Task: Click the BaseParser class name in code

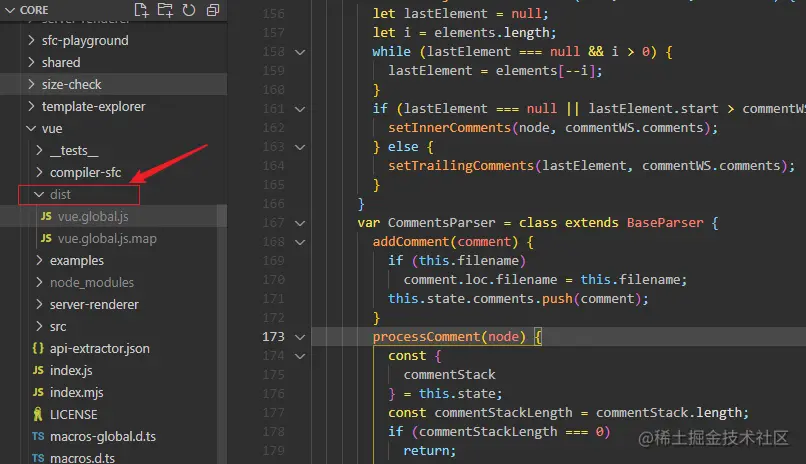Action: click(665, 222)
